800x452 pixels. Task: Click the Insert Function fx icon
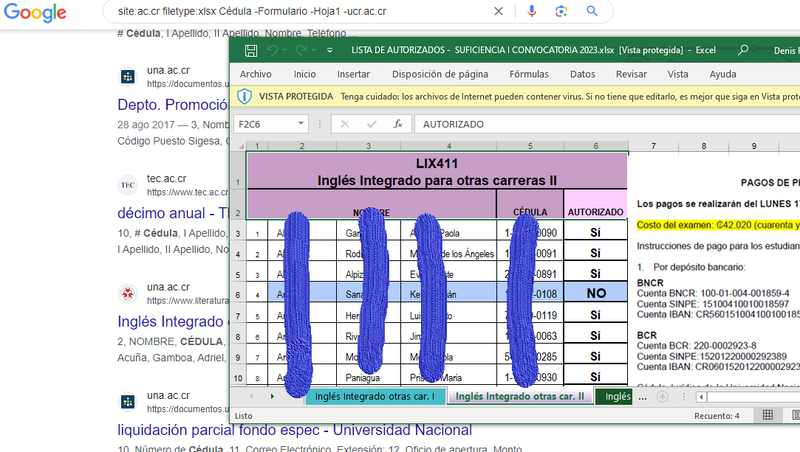(x=397, y=124)
